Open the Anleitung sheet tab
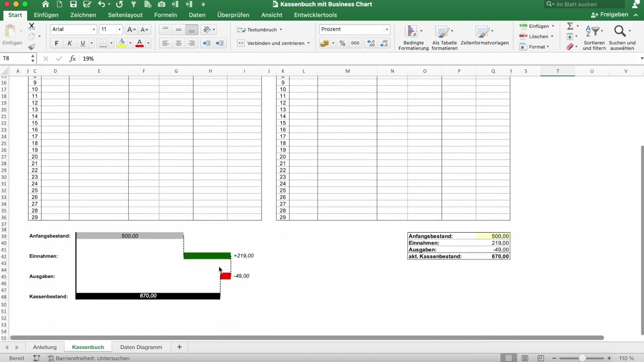The image size is (644, 362). coord(45,347)
